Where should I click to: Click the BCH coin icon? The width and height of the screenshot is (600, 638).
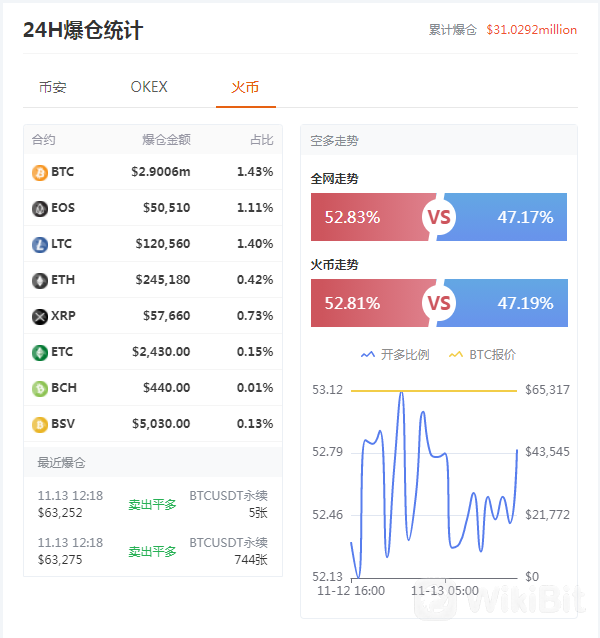pyautogui.click(x=40, y=389)
